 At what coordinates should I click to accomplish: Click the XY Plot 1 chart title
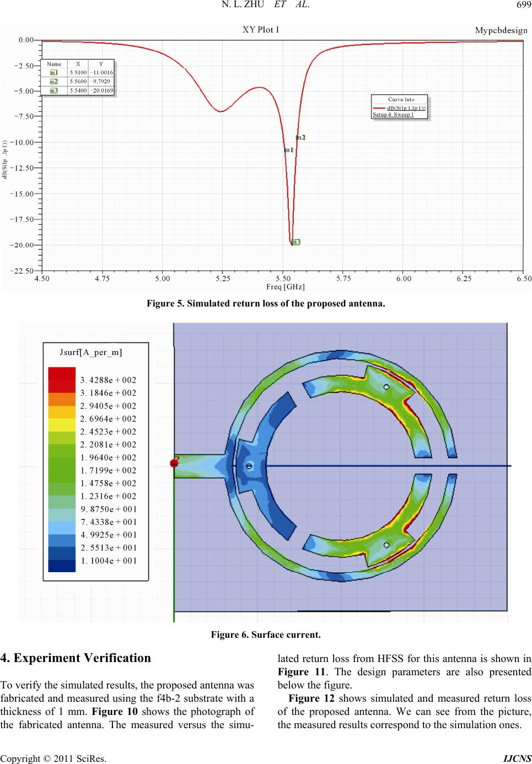click(x=261, y=30)
